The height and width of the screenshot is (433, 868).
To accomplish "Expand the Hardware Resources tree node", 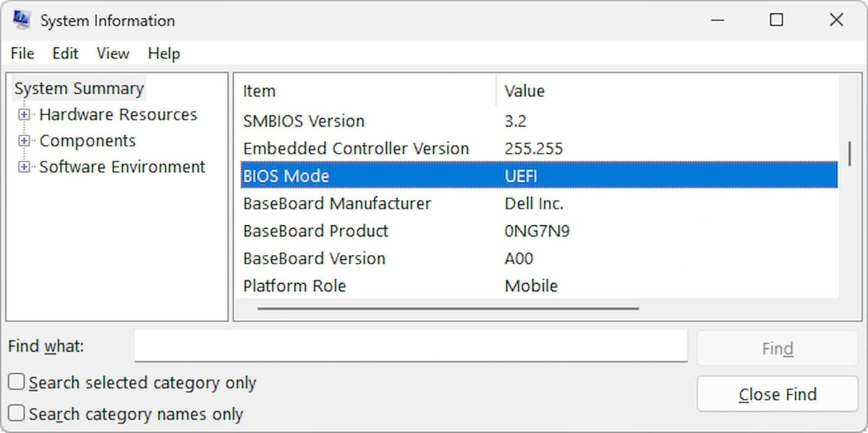I will coord(25,114).
